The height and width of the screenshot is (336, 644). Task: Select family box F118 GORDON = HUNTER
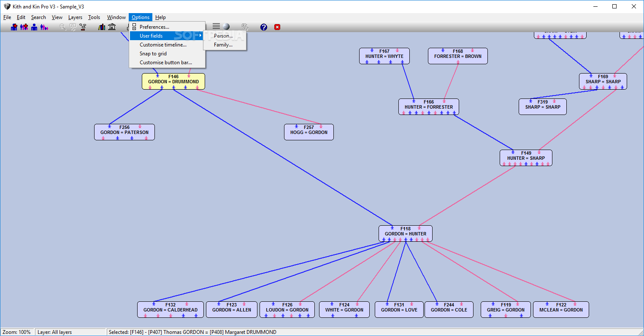[x=406, y=234]
